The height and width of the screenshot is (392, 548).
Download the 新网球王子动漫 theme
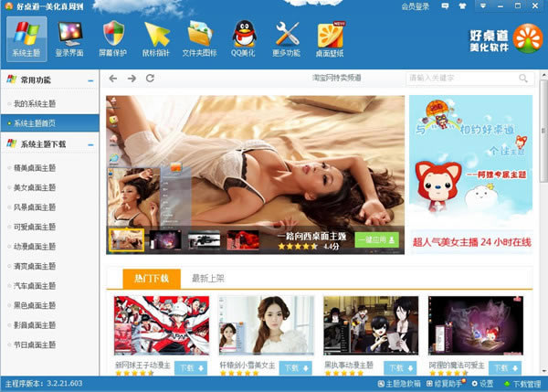click(191, 368)
